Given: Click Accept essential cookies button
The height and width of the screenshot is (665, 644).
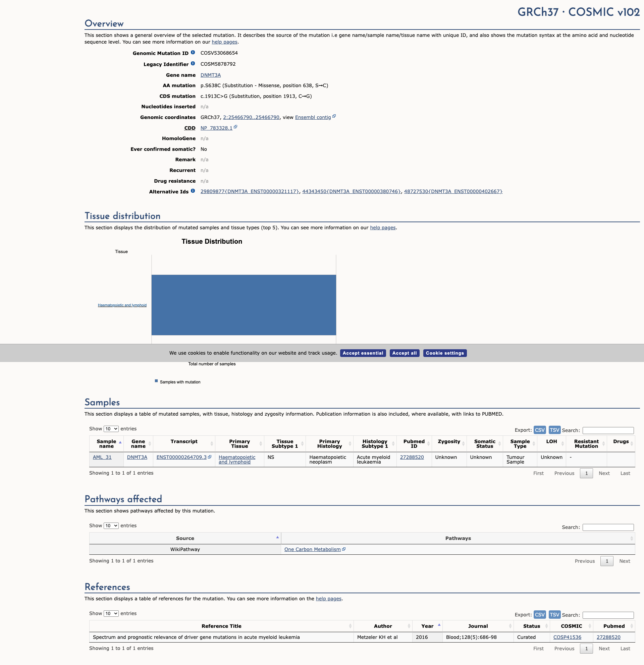Looking at the screenshot, I should [x=363, y=353].
